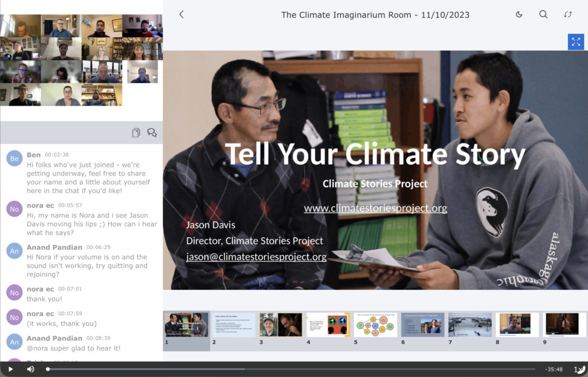This screenshot has width=588, height=377.
Task: Open the www.climatestoriesproject.org link
Action: pyautogui.click(x=375, y=208)
